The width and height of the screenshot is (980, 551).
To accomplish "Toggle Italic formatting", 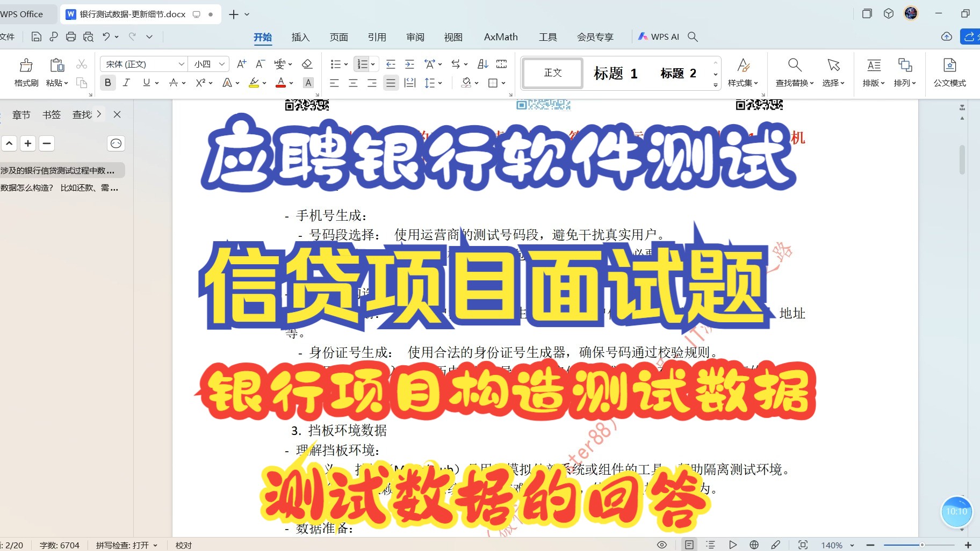I will pos(126,83).
